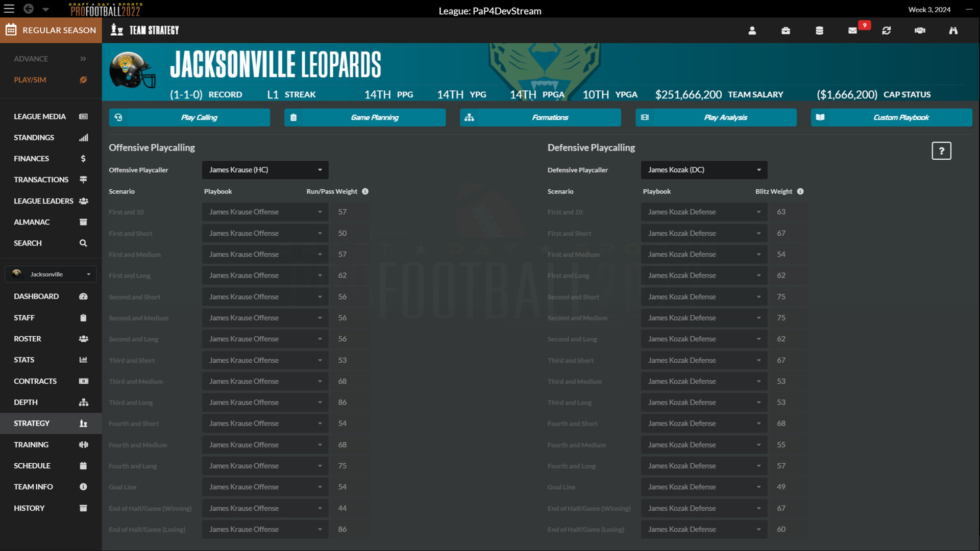Click PLAY/SIM in the sidebar
This screenshot has height=551, width=980.
pos(30,80)
